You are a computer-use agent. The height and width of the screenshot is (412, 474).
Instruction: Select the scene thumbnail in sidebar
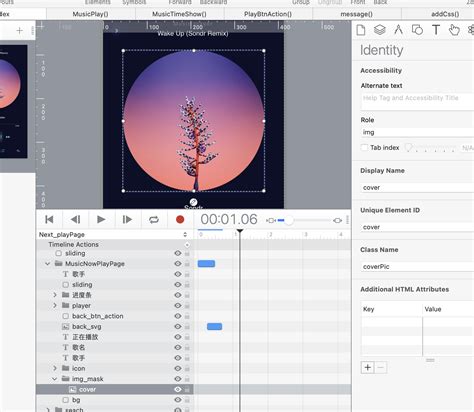pos(13,101)
